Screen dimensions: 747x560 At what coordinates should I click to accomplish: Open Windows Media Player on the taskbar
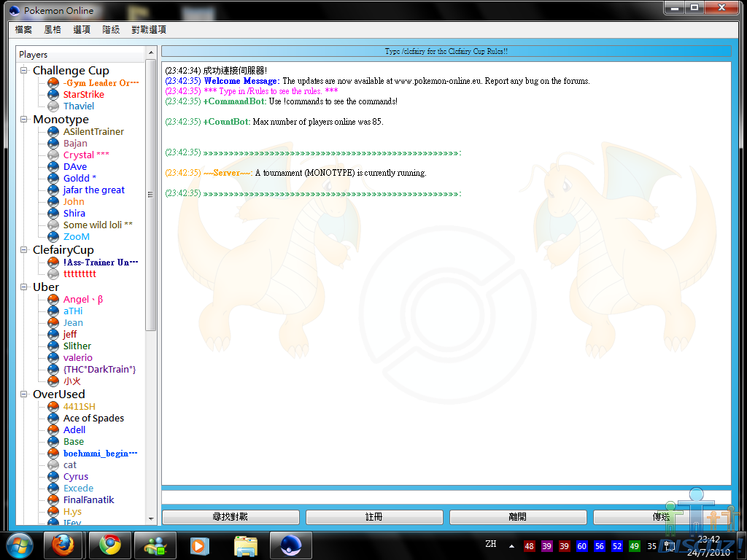point(199,545)
